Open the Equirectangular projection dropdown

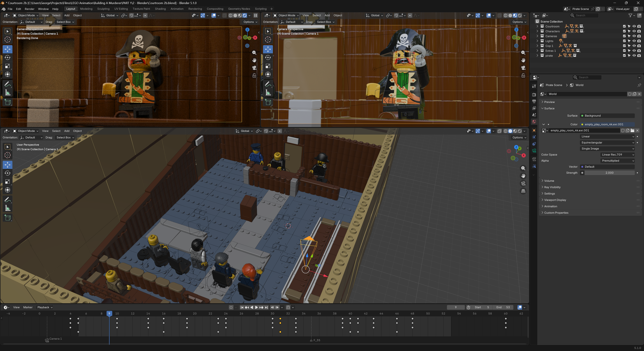[607, 143]
